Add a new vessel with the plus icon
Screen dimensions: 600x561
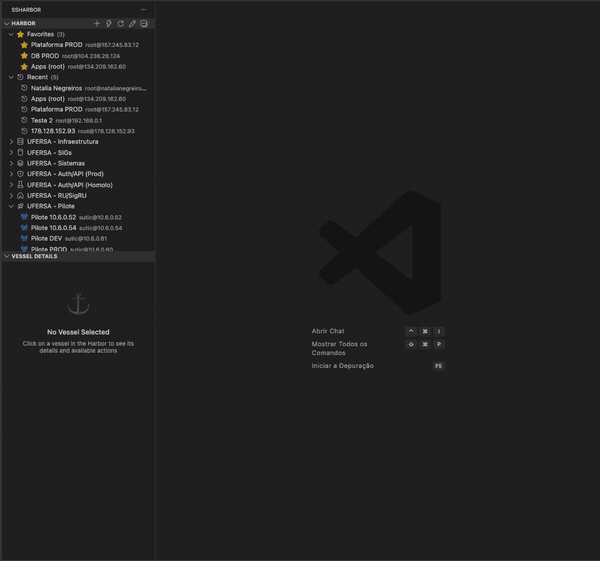tap(97, 24)
